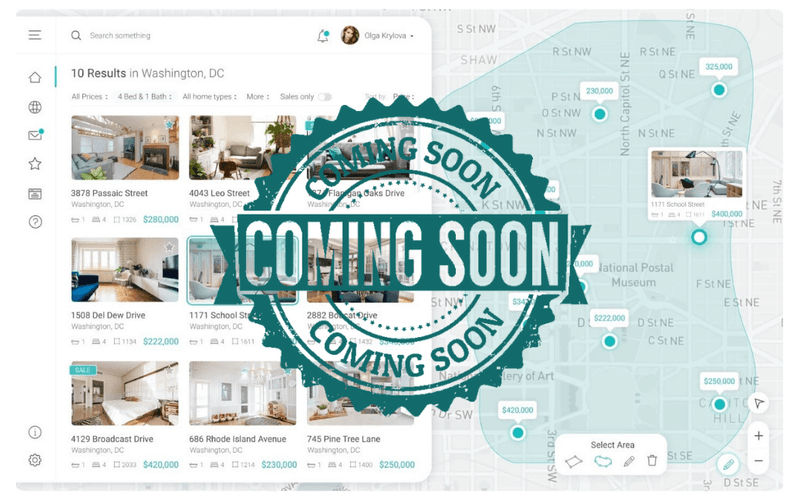The height and width of the screenshot is (500, 799).
Task: Click the info icon in sidebar
Action: (35, 432)
